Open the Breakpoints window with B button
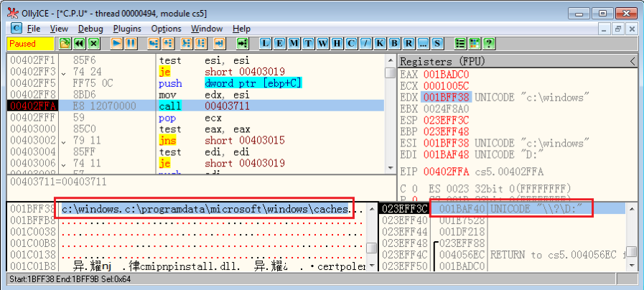This screenshot has height=290, width=644. pyautogui.click(x=394, y=43)
